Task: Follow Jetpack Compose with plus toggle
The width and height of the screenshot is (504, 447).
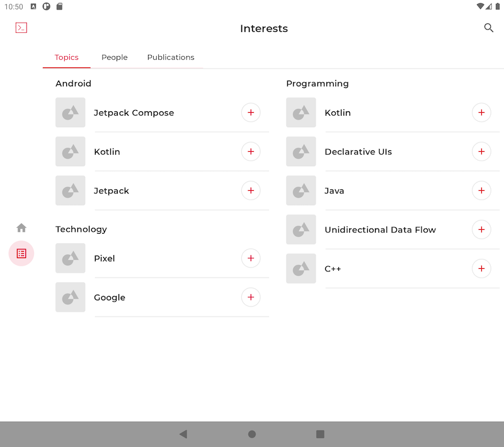Action: pos(251,113)
